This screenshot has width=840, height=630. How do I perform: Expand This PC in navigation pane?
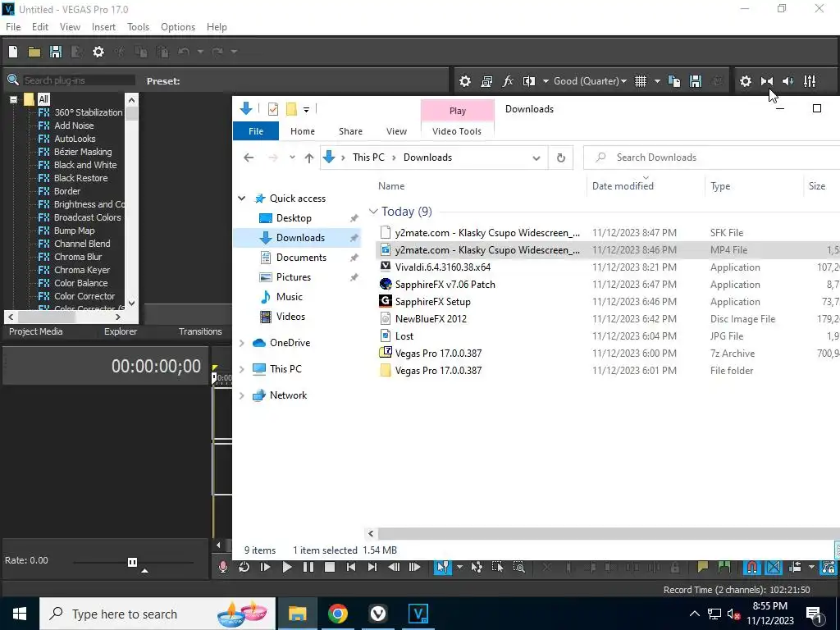(x=242, y=369)
